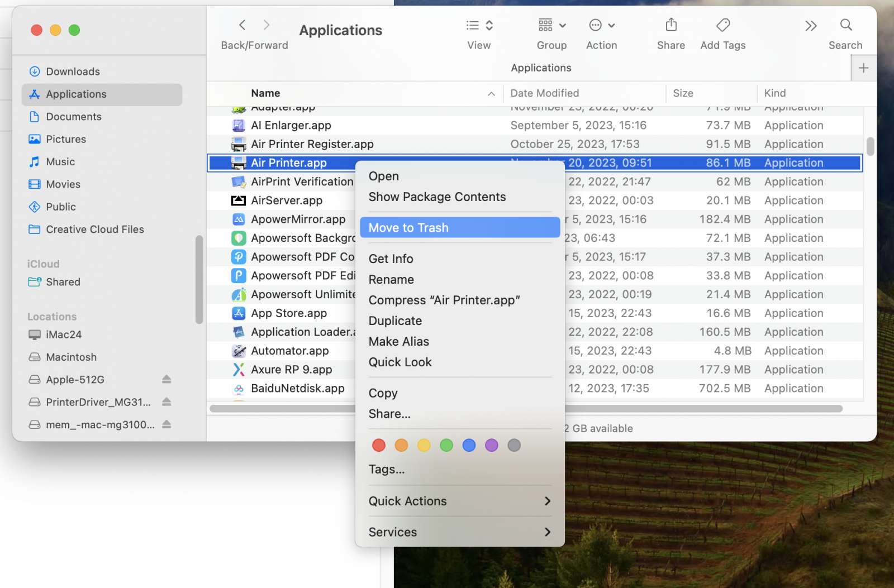Choose Get Info from context menu
This screenshot has width=894, height=588.
click(x=460, y=259)
